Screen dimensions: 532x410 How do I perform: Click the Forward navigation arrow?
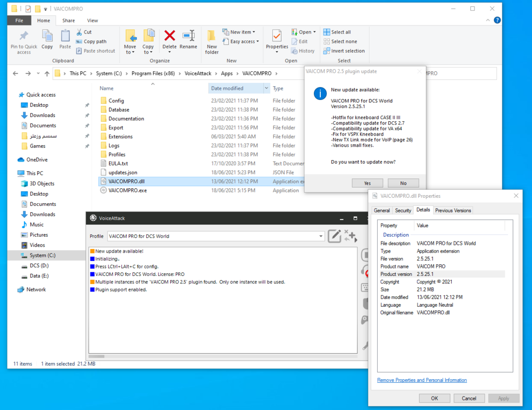[28, 73]
